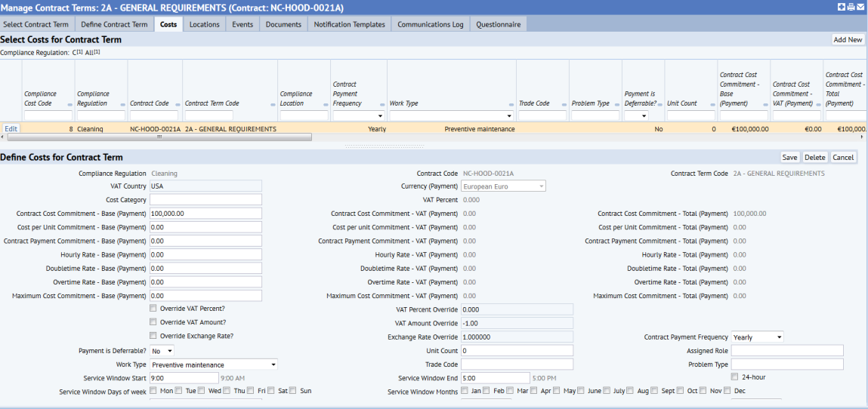The height and width of the screenshot is (409, 868).
Task: Click the Cost Category input field
Action: 205,200
